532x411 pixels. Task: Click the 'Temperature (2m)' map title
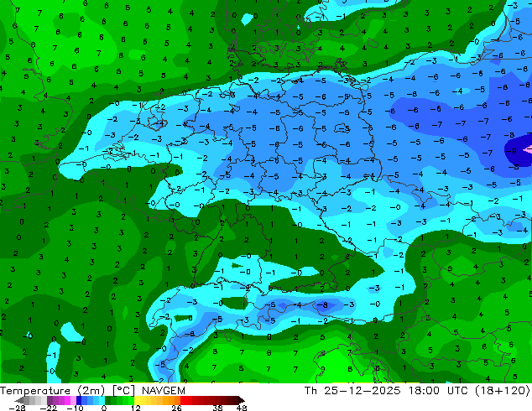tap(52, 391)
